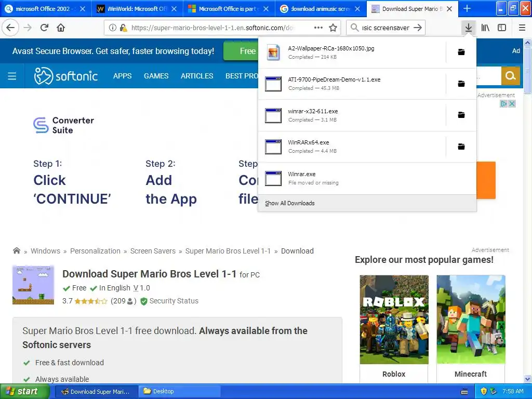Click the Super Mario Bros app thumbnail
Screen dimensions: 532x399
[x=33, y=285]
